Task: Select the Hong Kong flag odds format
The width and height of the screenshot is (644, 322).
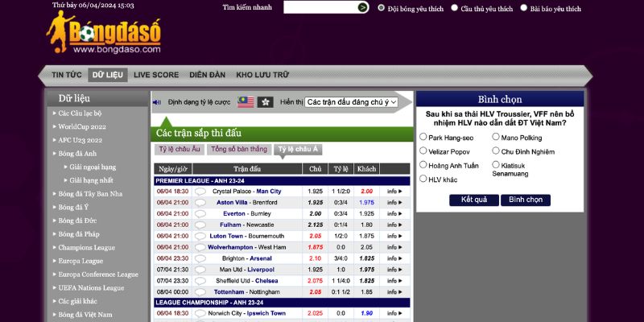Action: click(265, 102)
